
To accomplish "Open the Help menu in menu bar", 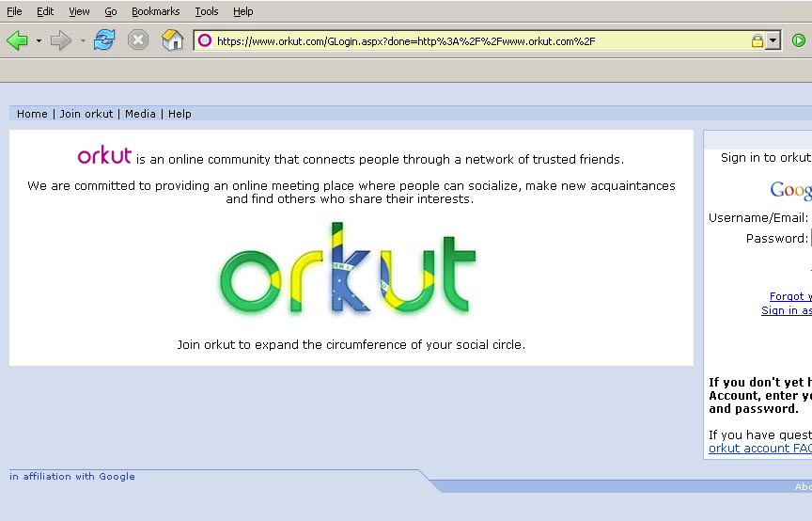I will coord(242,11).
